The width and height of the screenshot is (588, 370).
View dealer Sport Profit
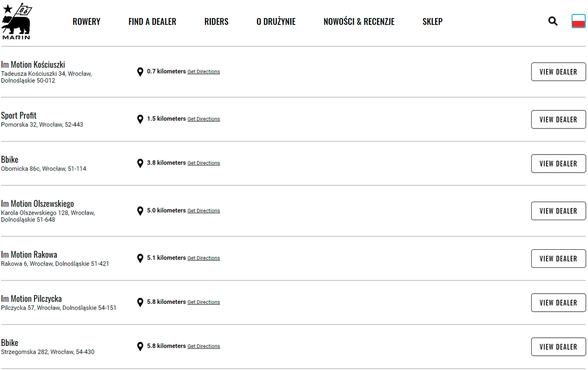click(x=558, y=119)
